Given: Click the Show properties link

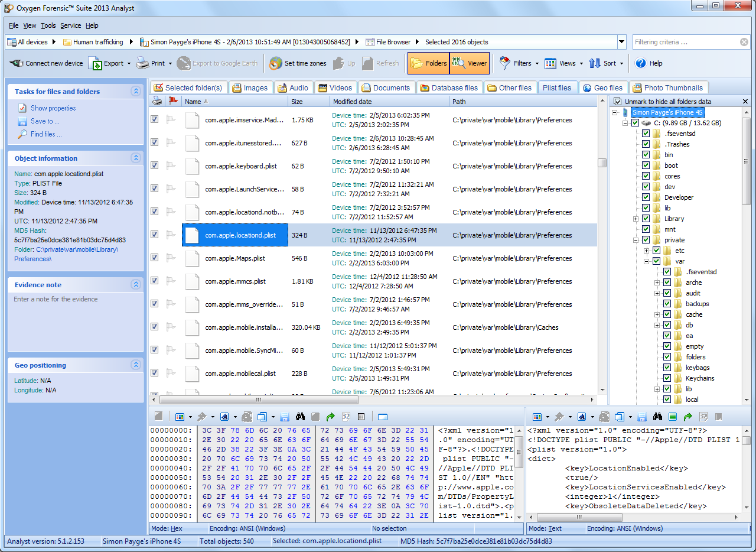Looking at the screenshot, I should click(x=53, y=108).
